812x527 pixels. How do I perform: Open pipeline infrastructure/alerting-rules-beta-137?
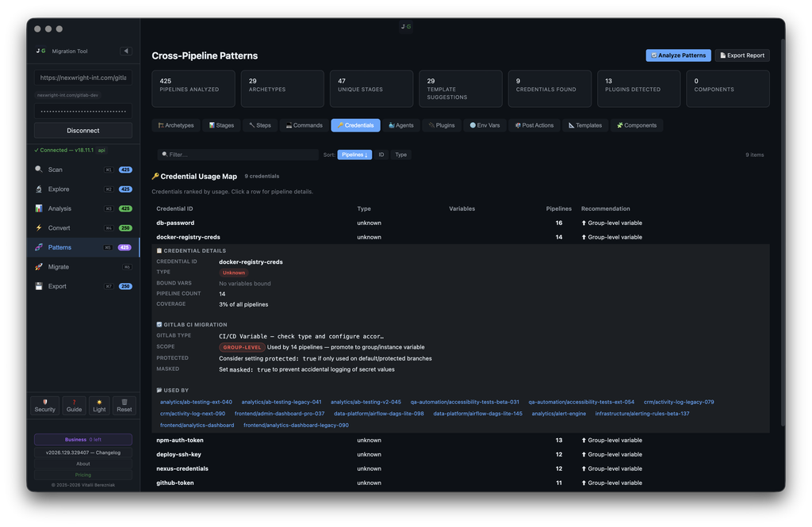[642, 414]
